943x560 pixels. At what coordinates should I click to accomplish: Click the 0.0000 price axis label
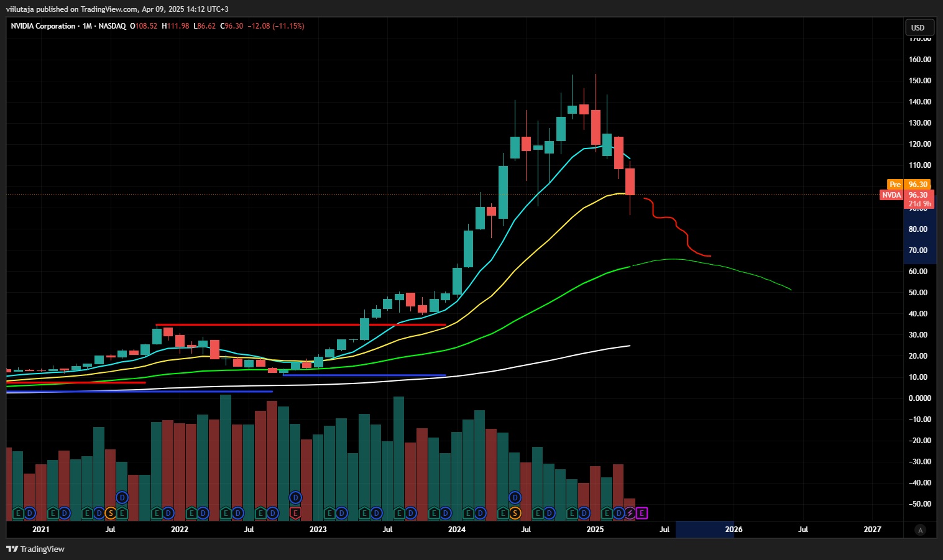[919, 398]
